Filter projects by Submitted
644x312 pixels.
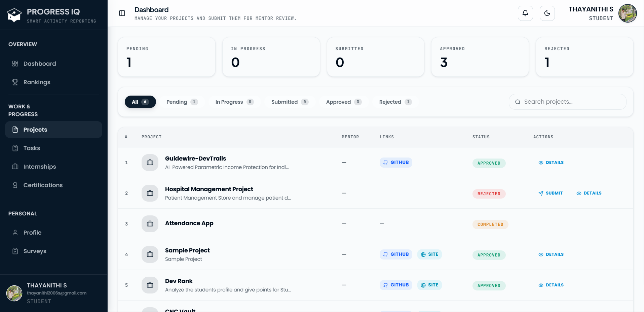click(290, 102)
